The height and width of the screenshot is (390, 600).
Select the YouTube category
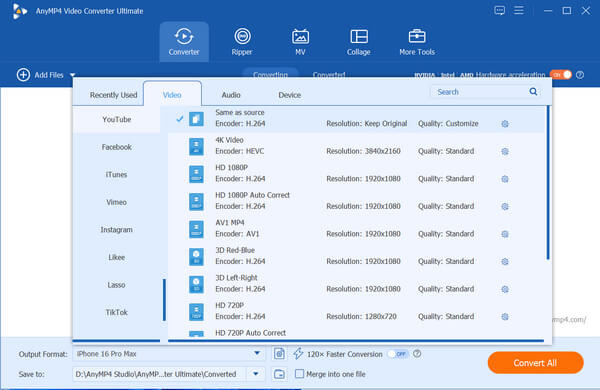116,119
